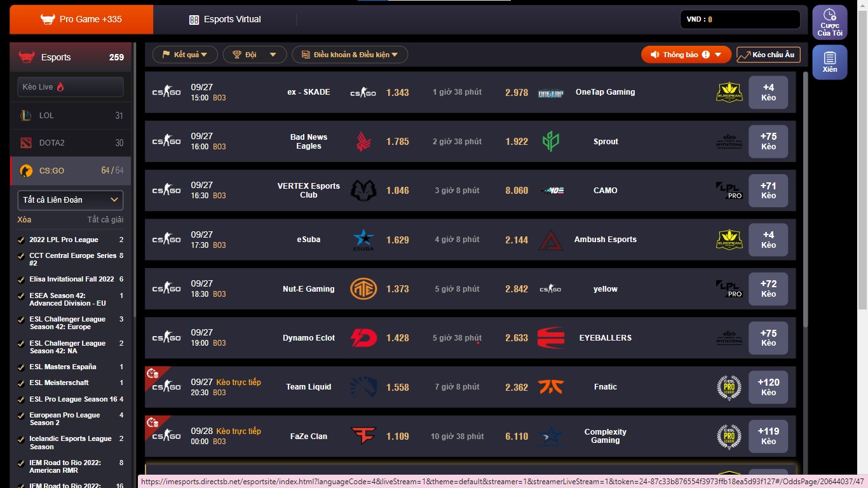The width and height of the screenshot is (868, 488).
Task: Click the Sprout team logo
Action: pos(550,142)
